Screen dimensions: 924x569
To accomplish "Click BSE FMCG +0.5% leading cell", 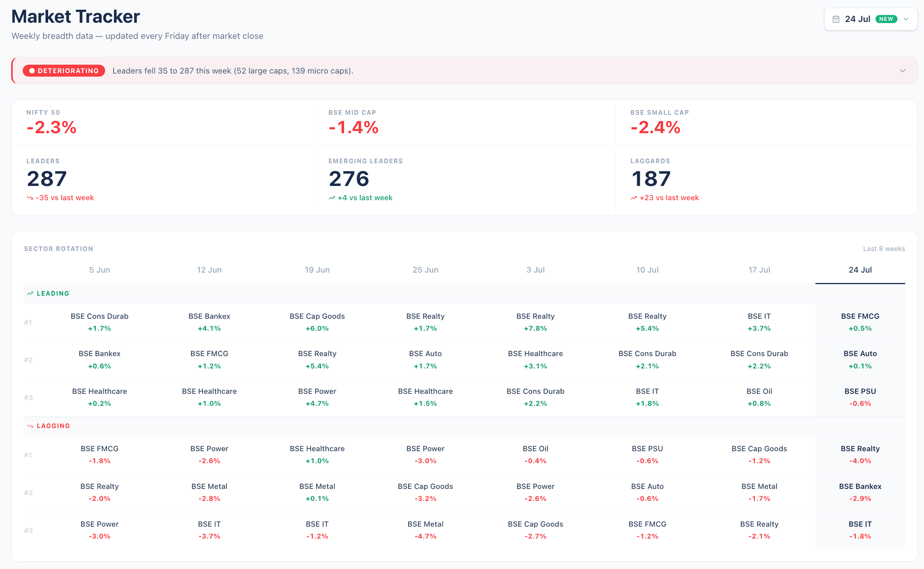I will tap(860, 322).
